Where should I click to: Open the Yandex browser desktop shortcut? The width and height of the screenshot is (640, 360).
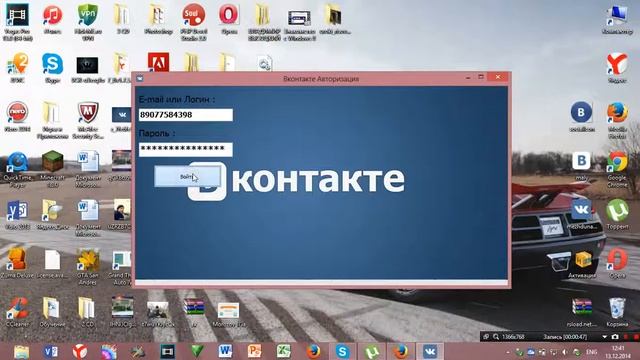click(x=617, y=68)
